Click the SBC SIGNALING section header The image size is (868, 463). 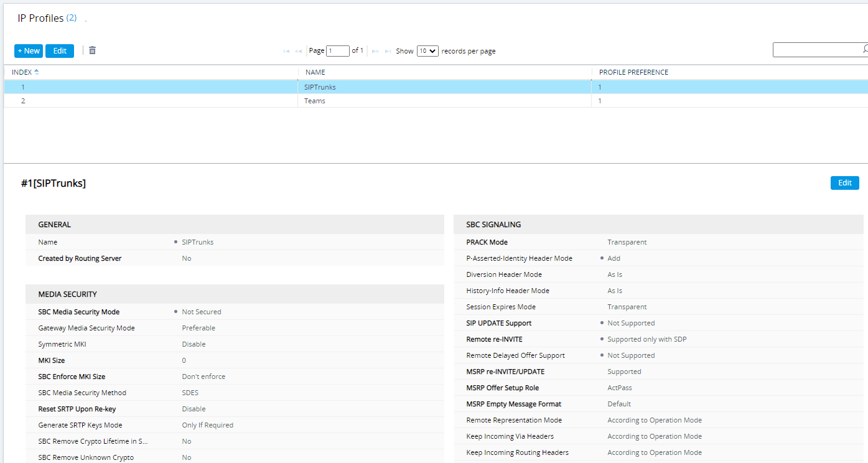(x=493, y=225)
